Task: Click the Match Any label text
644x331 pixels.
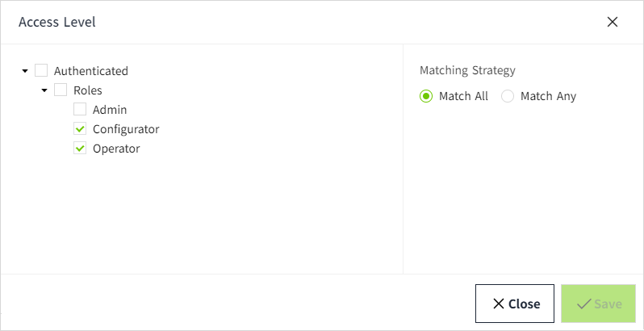Action: pyautogui.click(x=548, y=96)
